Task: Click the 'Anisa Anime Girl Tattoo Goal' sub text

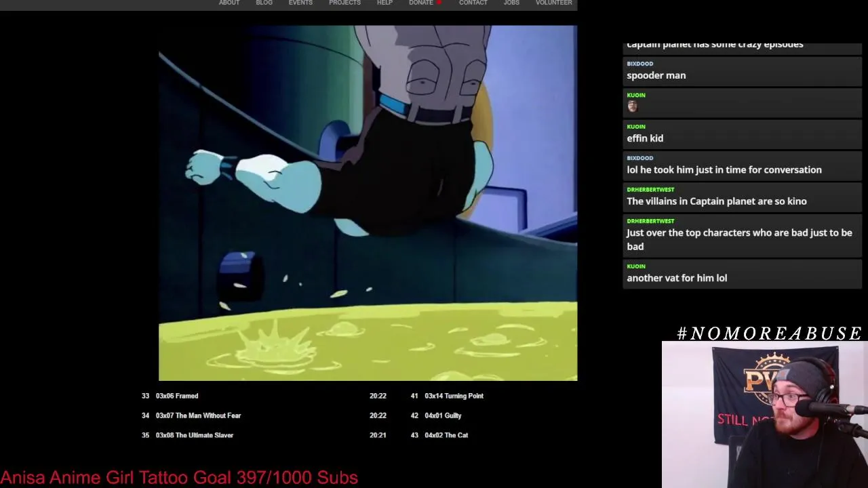Action: 179,477
